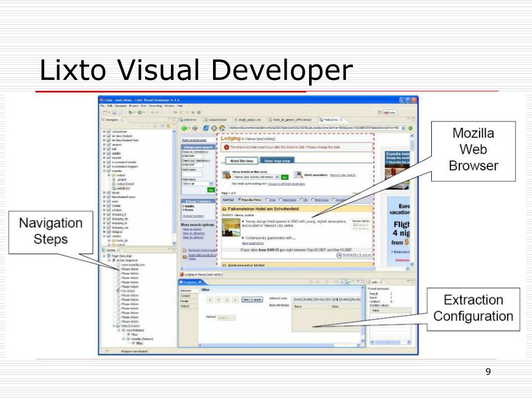The width and height of the screenshot is (532, 399).
Task: Expand the amazon project node
Action: click(104, 144)
